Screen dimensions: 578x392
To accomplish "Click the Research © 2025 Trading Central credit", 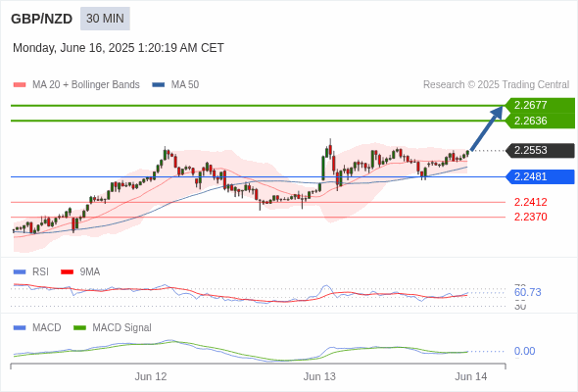I will pos(496,85).
